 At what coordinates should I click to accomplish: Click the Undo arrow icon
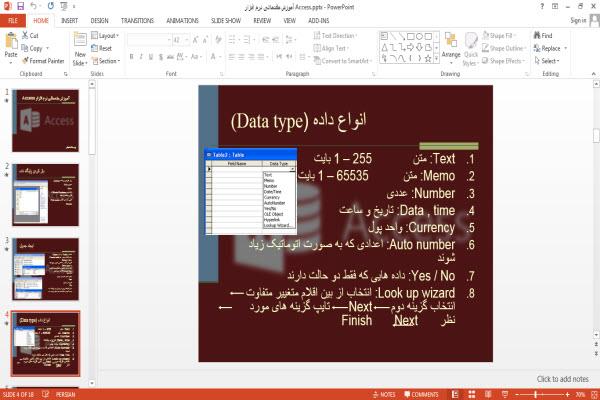click(x=34, y=6)
